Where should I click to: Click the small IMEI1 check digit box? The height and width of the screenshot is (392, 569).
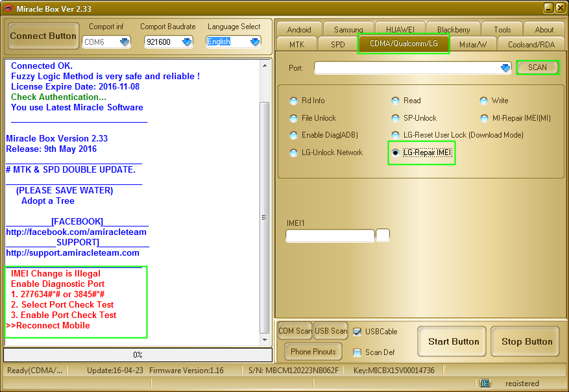(x=383, y=235)
